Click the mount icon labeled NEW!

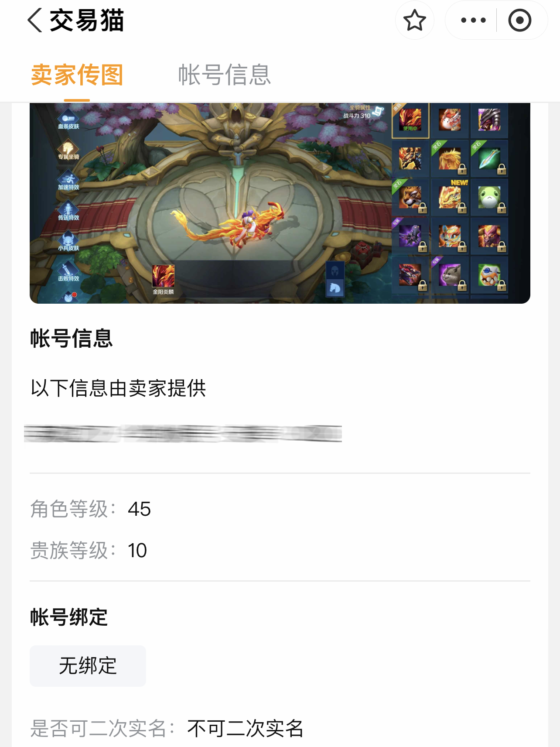[x=450, y=197]
